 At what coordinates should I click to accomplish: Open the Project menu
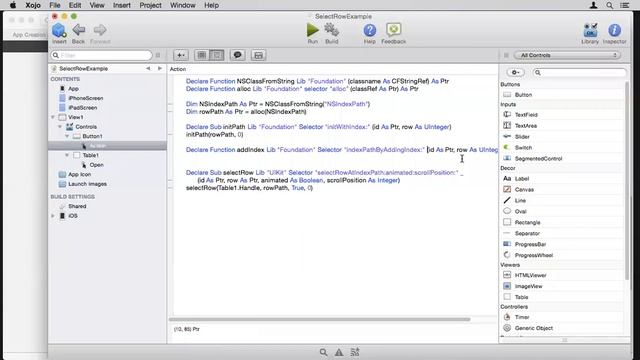click(150, 5)
